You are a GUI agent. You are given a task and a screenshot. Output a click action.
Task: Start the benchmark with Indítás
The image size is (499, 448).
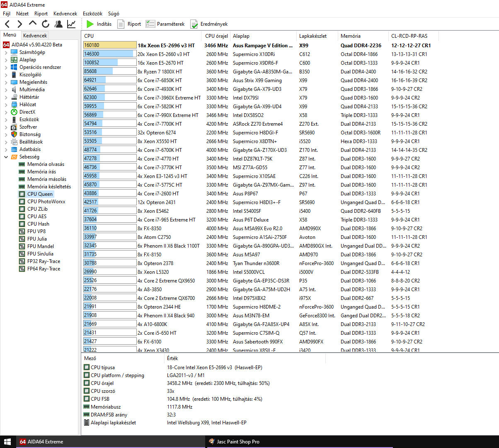[x=99, y=24]
